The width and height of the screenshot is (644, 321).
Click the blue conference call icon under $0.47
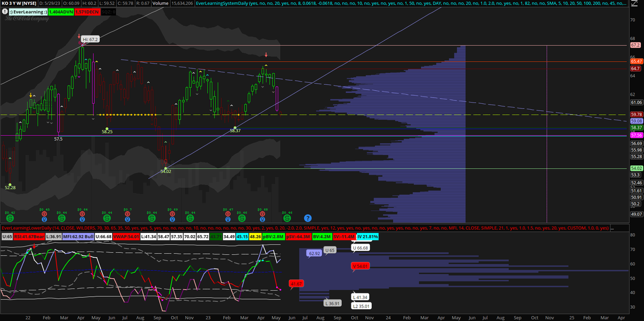(x=228, y=219)
